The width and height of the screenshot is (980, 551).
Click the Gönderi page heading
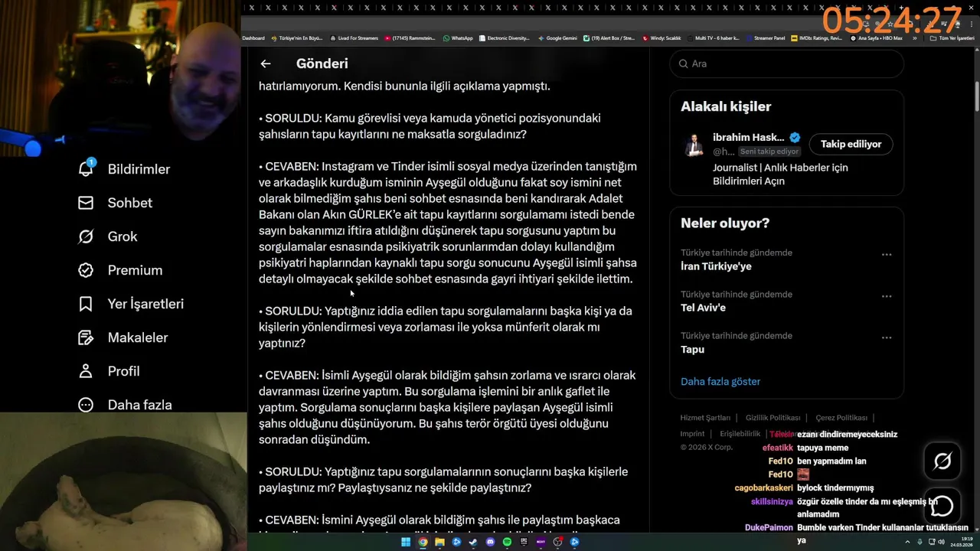322,64
